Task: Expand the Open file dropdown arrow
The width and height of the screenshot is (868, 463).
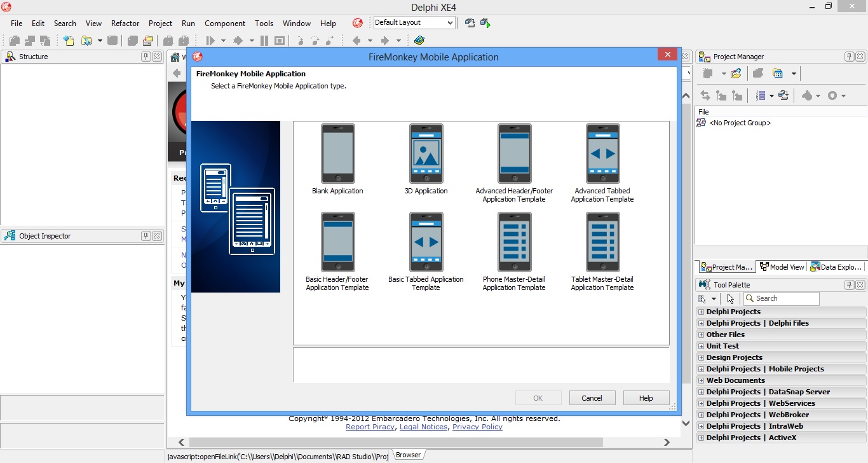Action: [100, 41]
